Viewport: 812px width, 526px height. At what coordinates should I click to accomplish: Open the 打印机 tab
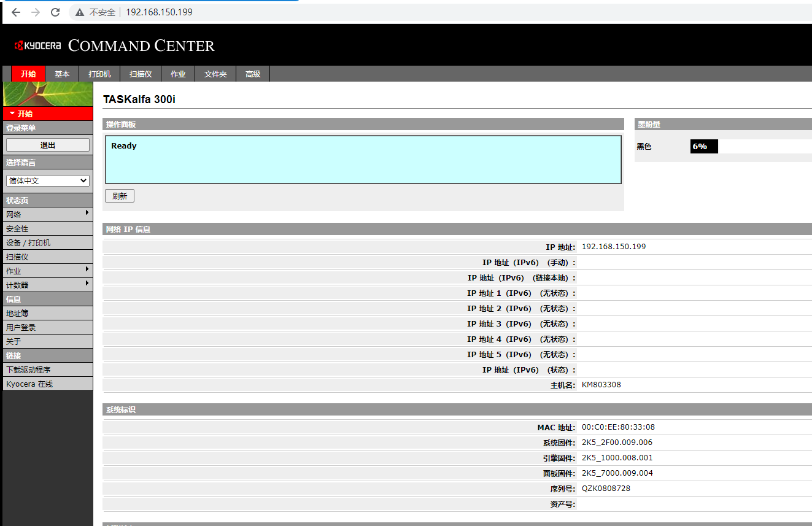[x=99, y=74]
